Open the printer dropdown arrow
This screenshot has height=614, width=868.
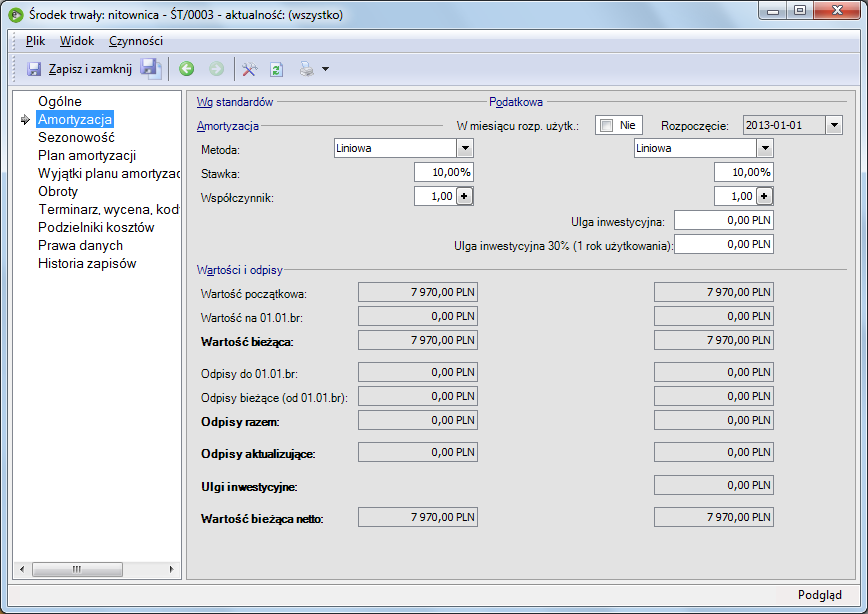tap(326, 69)
